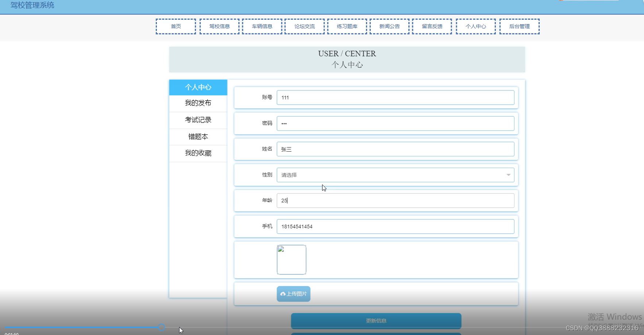The image size is (644, 335).
Task: Click the 手机 phone number field
Action: pos(396,226)
